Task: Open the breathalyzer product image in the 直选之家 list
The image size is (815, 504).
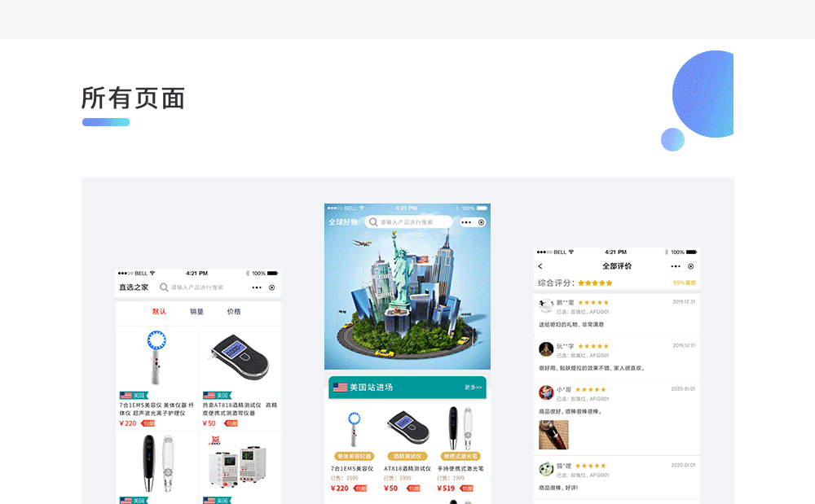Action: (x=240, y=357)
